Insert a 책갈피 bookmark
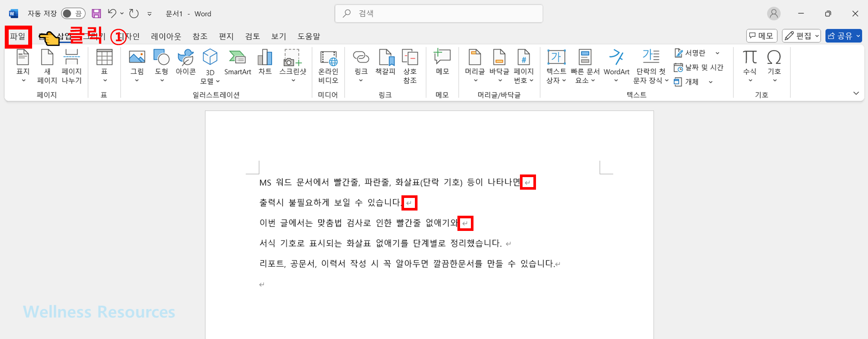This screenshot has height=339, width=868. point(385,63)
